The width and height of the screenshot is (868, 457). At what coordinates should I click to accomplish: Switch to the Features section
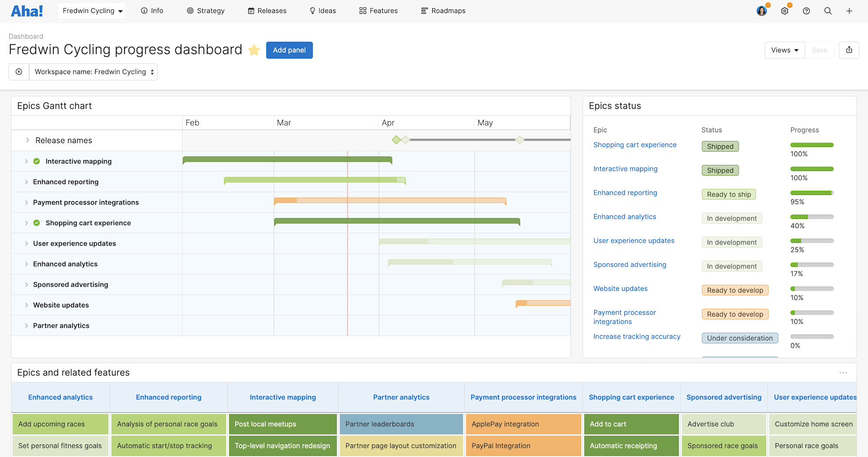[378, 10]
